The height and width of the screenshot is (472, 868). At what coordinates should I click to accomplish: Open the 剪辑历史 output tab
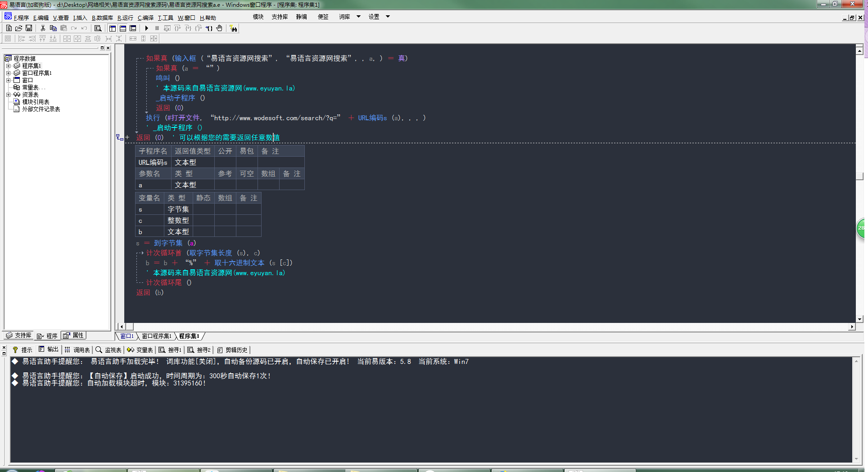(232, 350)
